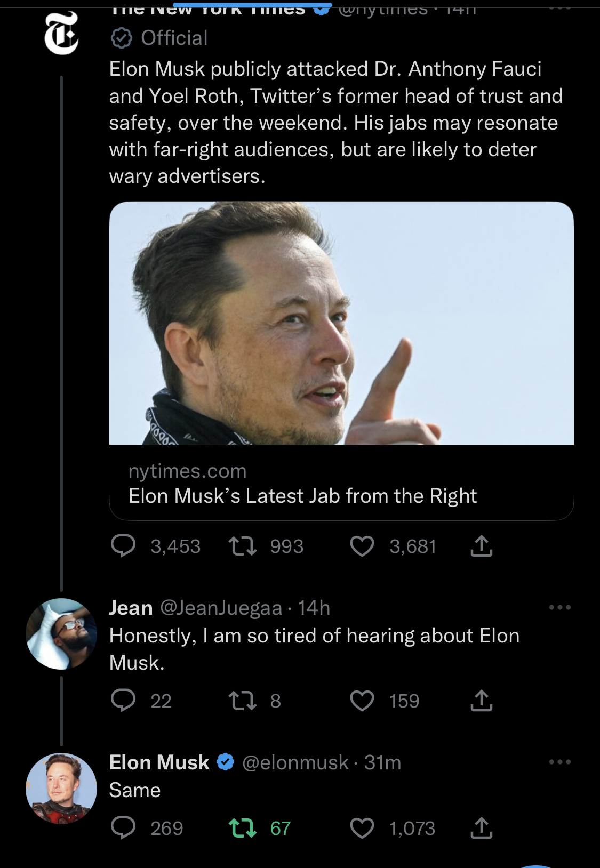
Task: Open New York Times profile picture
Action: click(x=61, y=35)
